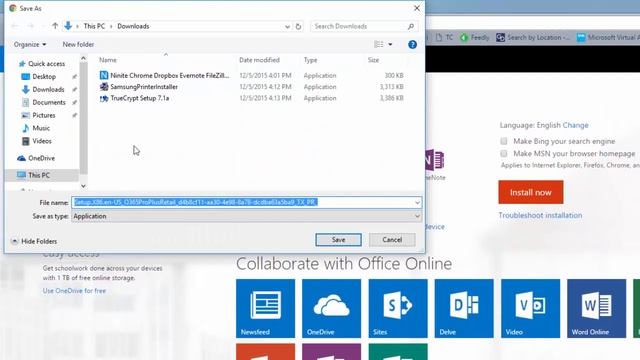Open the Organize menu
The height and width of the screenshot is (360, 640).
click(x=30, y=44)
